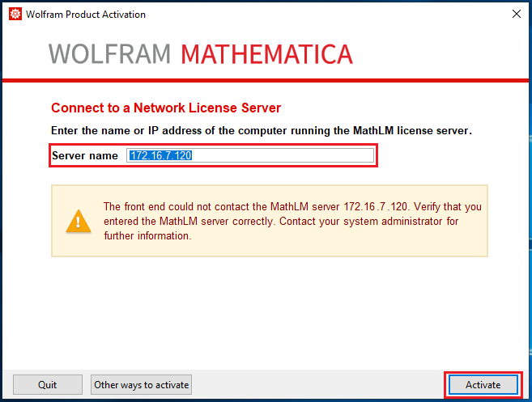This screenshot has height=402, width=532.
Task: Click the Connect to a Network License Server heading
Action: point(166,108)
